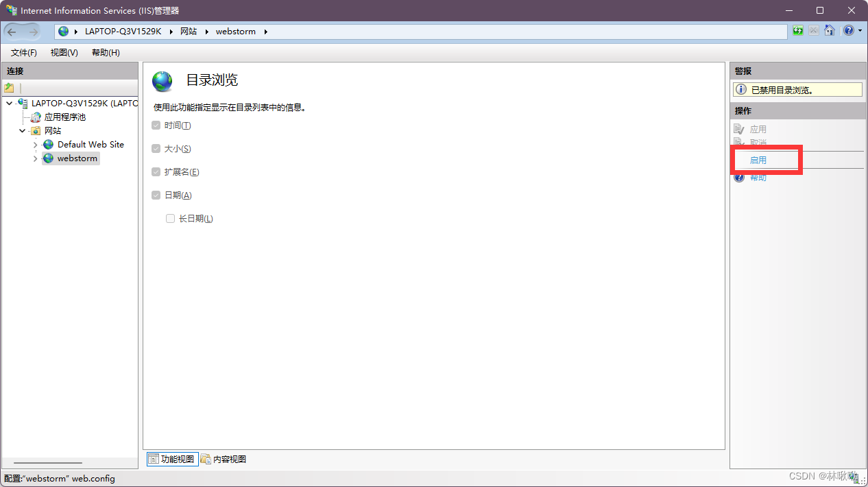
Task: Select the 应用程序池 node icon
Action: [x=35, y=117]
